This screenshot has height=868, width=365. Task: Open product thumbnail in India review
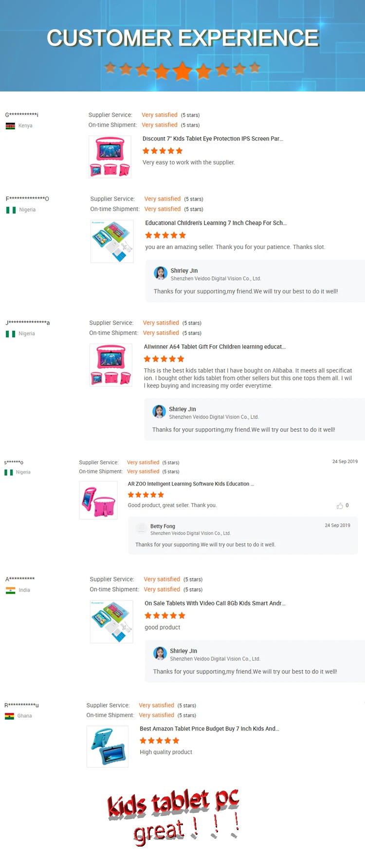coord(111,621)
